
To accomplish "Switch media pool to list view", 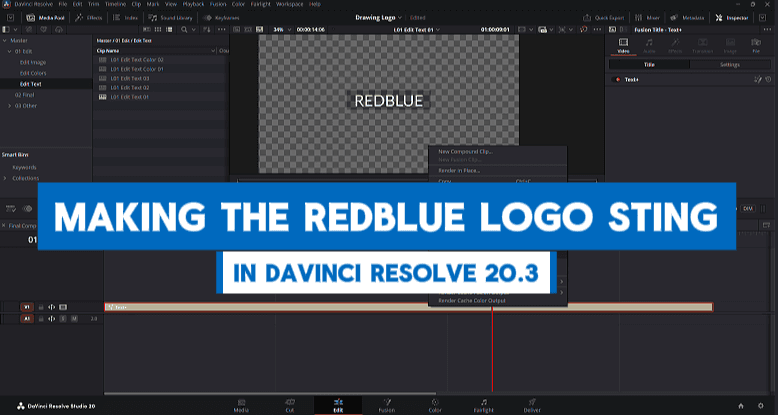I will 170,30.
